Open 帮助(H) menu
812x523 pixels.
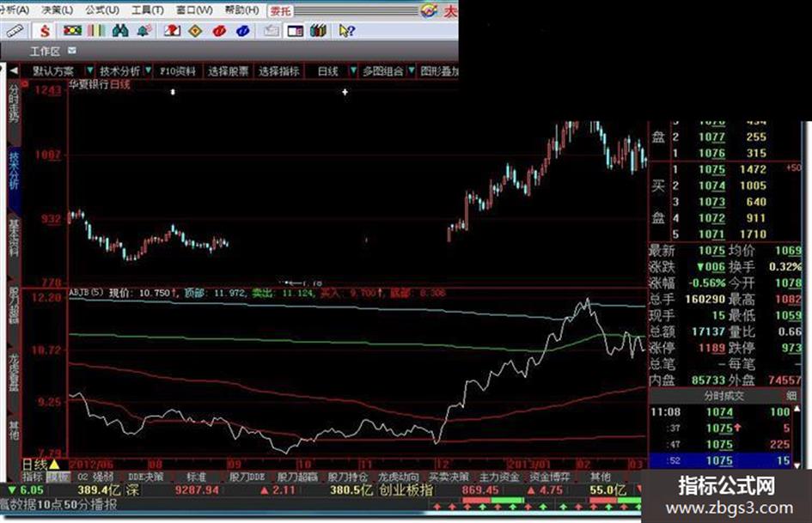click(241, 9)
